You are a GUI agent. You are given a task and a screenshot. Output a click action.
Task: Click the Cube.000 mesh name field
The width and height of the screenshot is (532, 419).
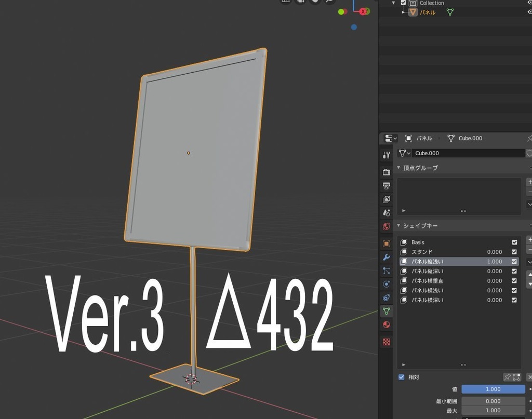(x=468, y=153)
